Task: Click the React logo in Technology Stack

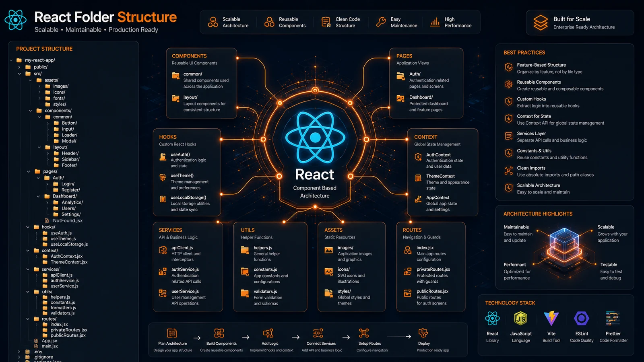Action: tap(492, 319)
